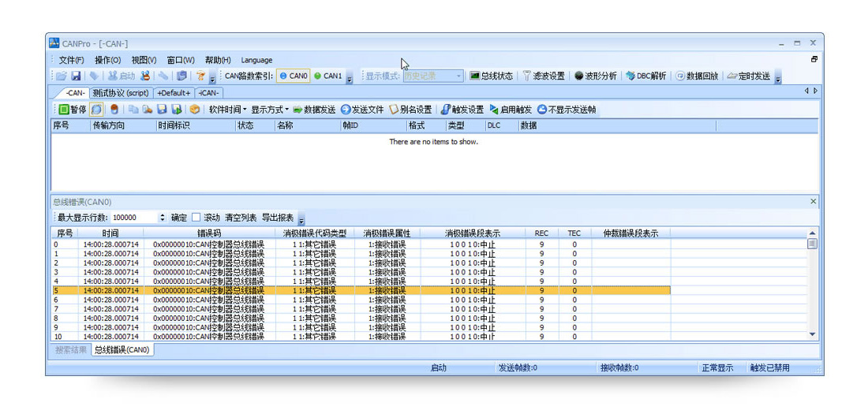Image resolution: width=868 pixels, height=410 pixels.
Task: Open the 显示方式 display mode dropdown
Action: tap(270, 110)
